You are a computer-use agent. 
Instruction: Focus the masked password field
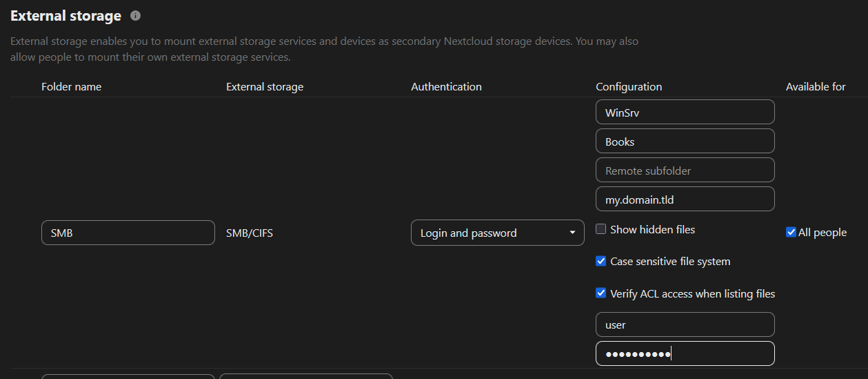click(685, 353)
